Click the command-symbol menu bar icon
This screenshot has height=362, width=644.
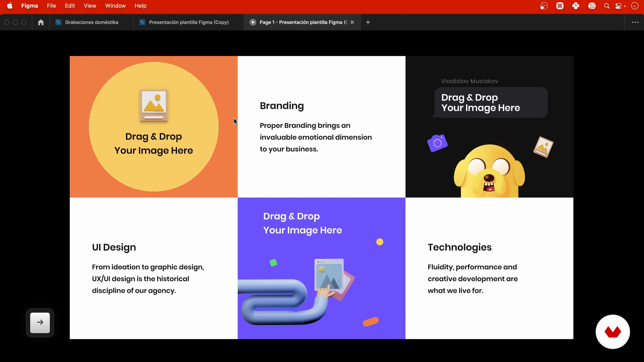[x=560, y=6]
